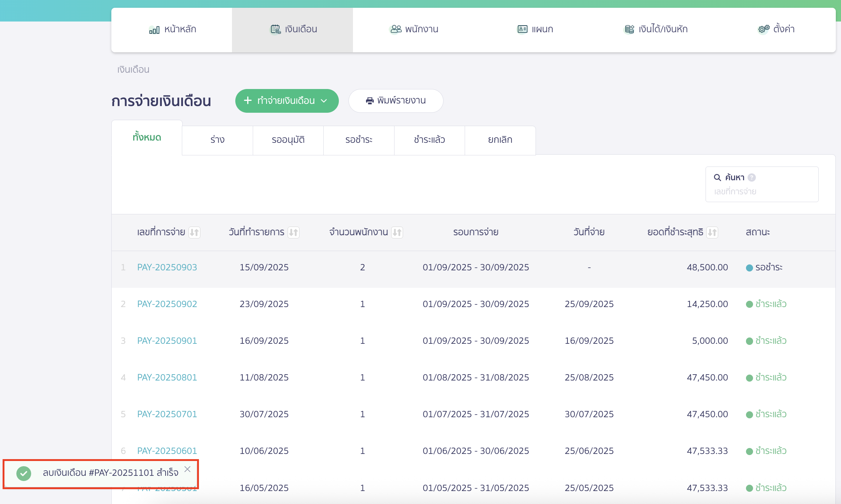Dismiss the delete success notification
This screenshot has height=504, width=841.
tap(187, 469)
